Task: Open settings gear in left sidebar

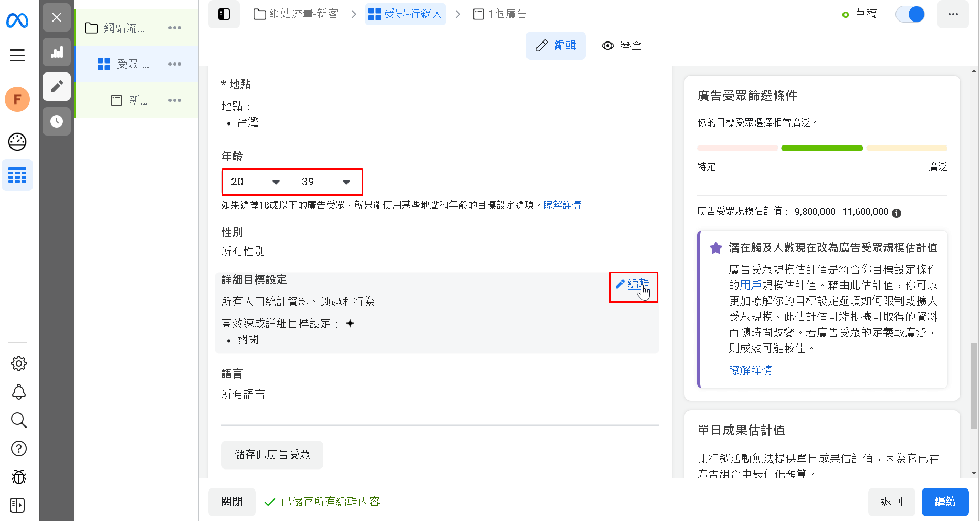Action: (x=19, y=363)
